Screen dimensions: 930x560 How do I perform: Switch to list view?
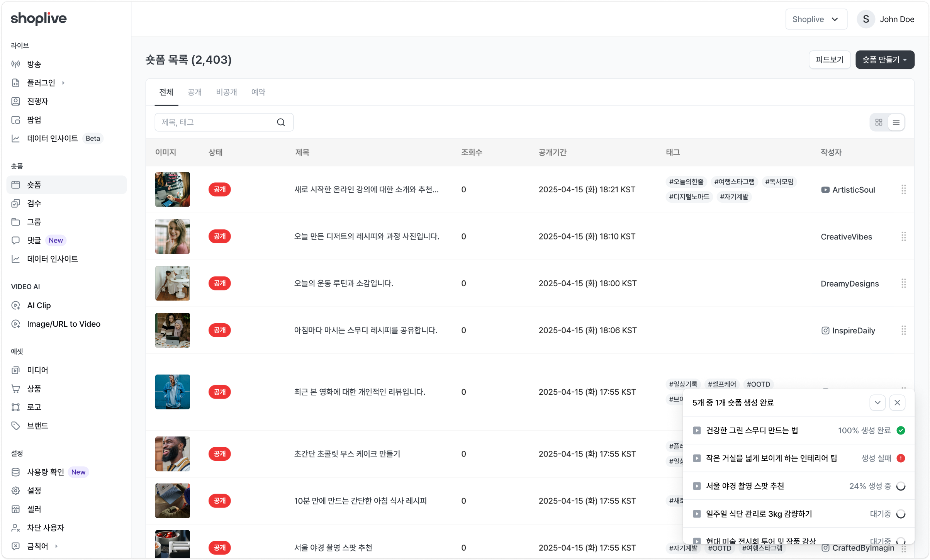[x=896, y=122]
